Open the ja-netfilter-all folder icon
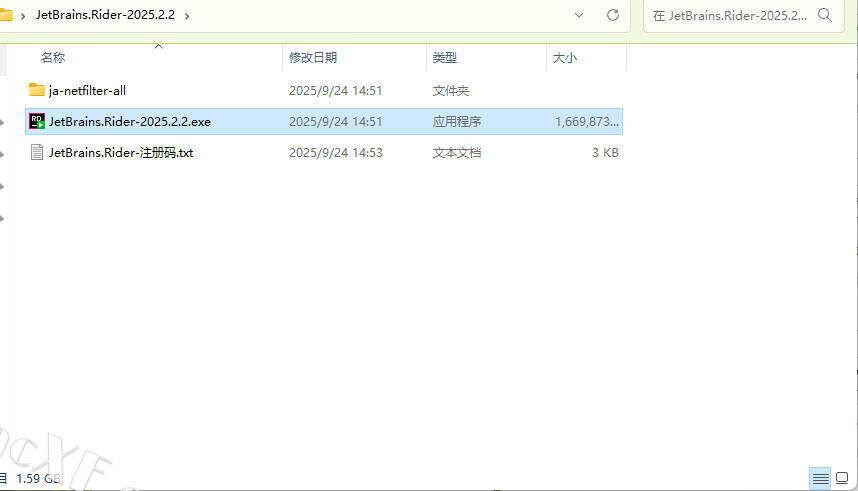Screen dimensions: 858x491 (37, 90)
